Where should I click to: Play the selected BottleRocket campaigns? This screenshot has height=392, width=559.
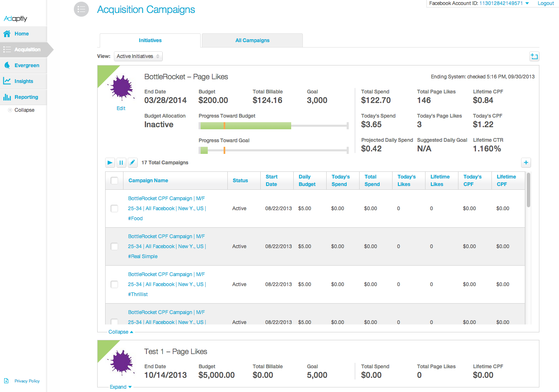pos(110,163)
